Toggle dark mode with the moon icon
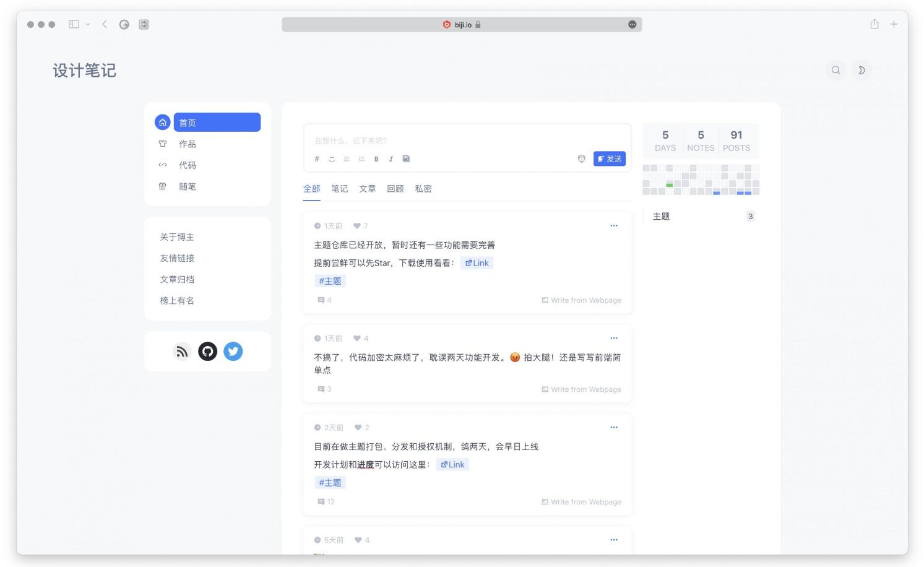The width and height of the screenshot is (924, 567). click(861, 71)
